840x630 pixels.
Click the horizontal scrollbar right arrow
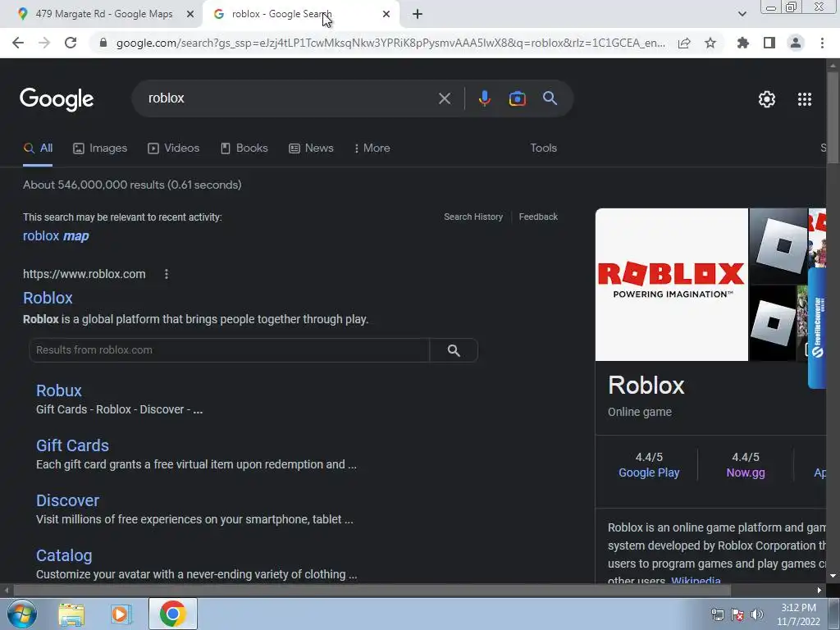pos(819,591)
